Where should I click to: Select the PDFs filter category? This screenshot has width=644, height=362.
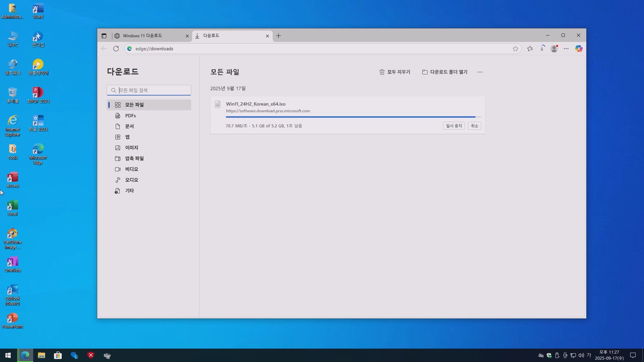(x=130, y=116)
